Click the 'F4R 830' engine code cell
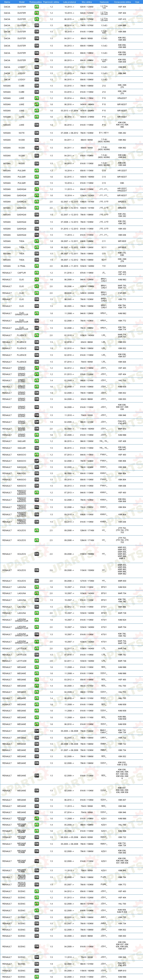Viewport: 143px width, 980px height. pyautogui.click(x=122, y=293)
